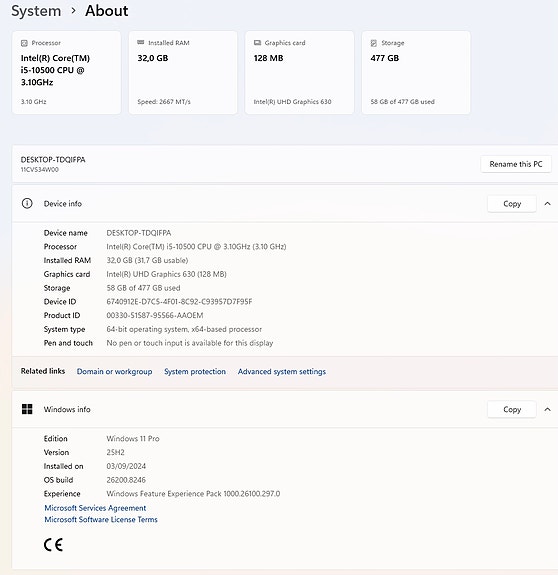Click the Installed RAM icon
The width and height of the screenshot is (558, 575).
(140, 43)
